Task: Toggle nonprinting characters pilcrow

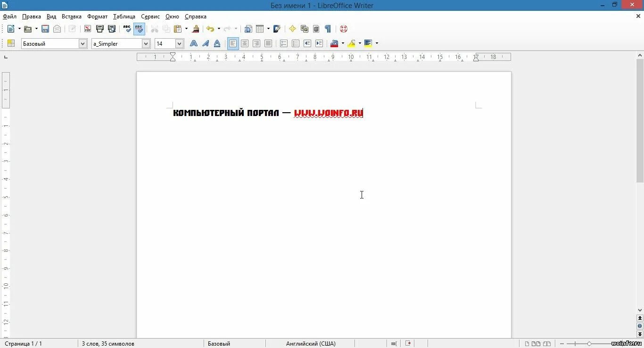Action: (328, 29)
